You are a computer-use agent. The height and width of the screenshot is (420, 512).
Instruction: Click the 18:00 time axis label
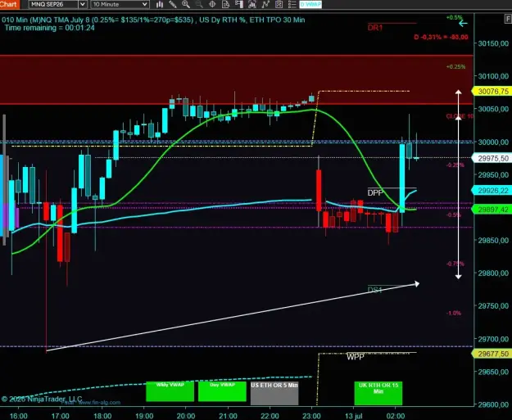102,416
